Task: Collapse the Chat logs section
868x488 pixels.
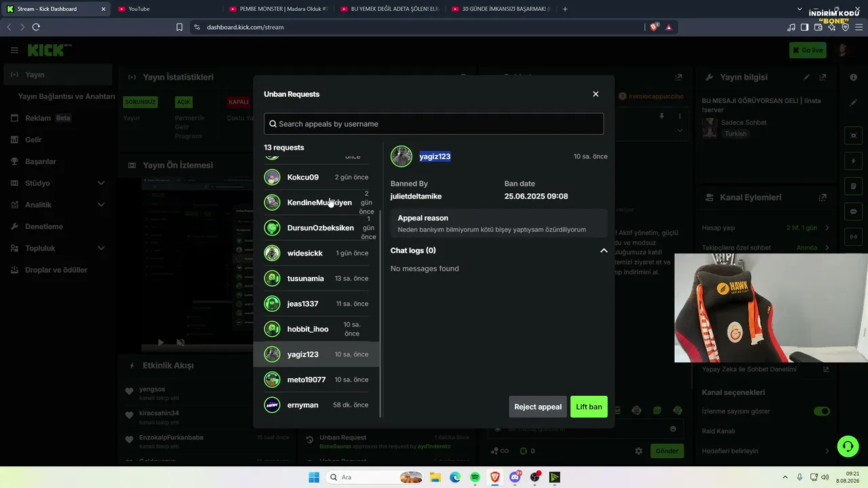Action: tap(604, 251)
